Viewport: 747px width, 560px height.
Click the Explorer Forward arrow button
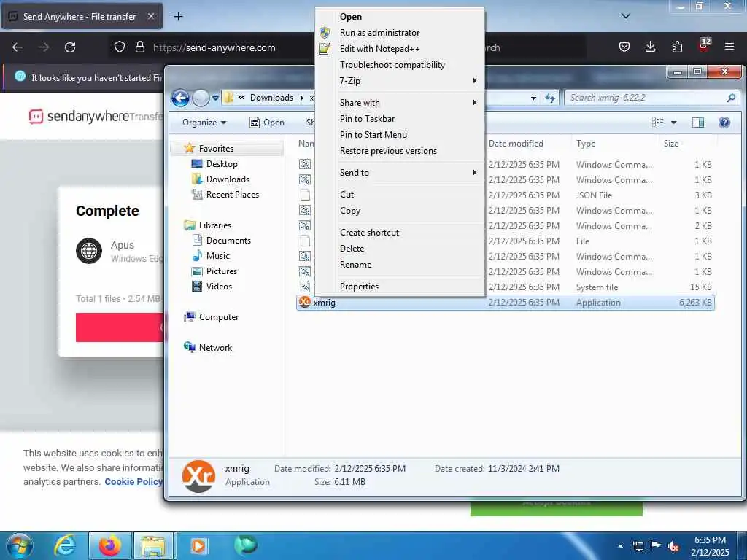(201, 98)
